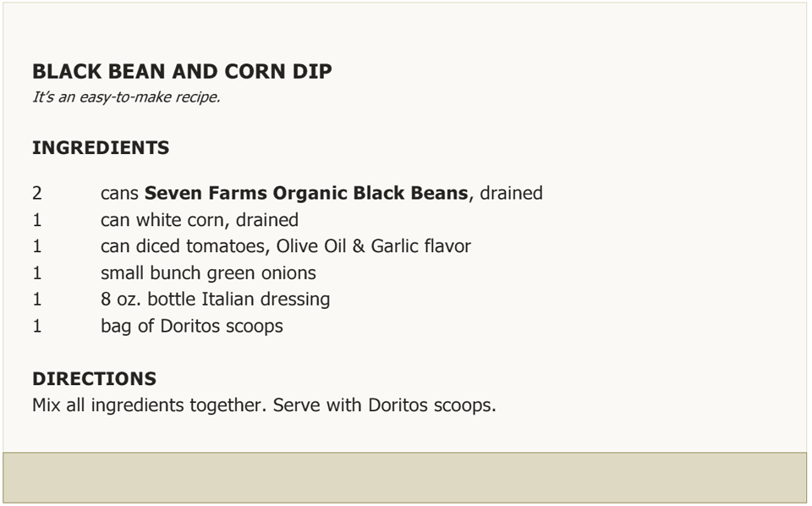Click the Serve with Doritos scoops sentence
The image size is (812, 506).
pos(385,405)
